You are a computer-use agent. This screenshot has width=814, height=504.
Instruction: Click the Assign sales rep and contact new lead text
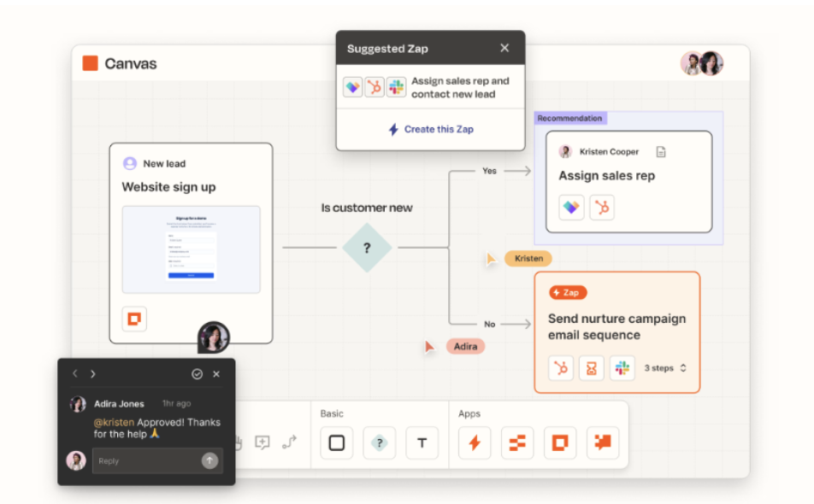461,88
